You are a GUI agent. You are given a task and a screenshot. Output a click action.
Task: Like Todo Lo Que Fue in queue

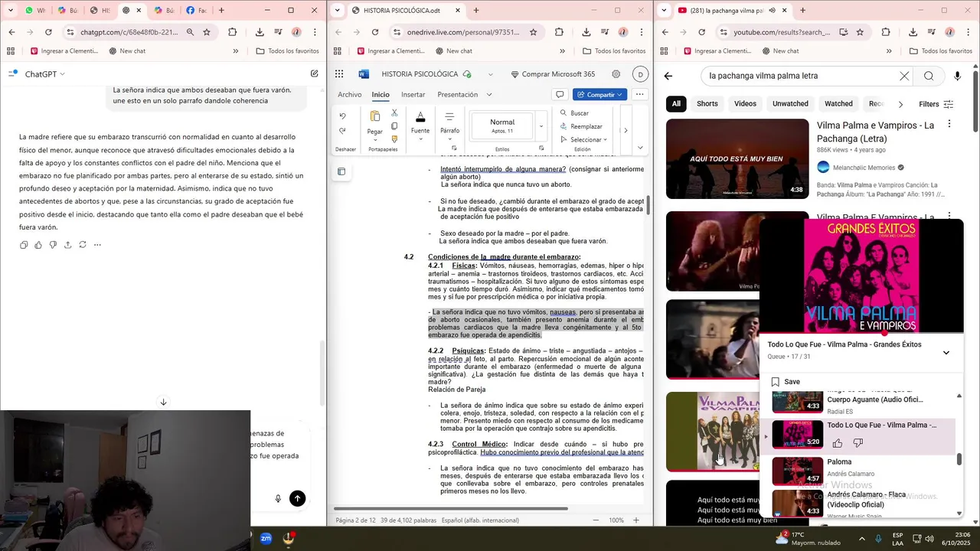tap(838, 443)
